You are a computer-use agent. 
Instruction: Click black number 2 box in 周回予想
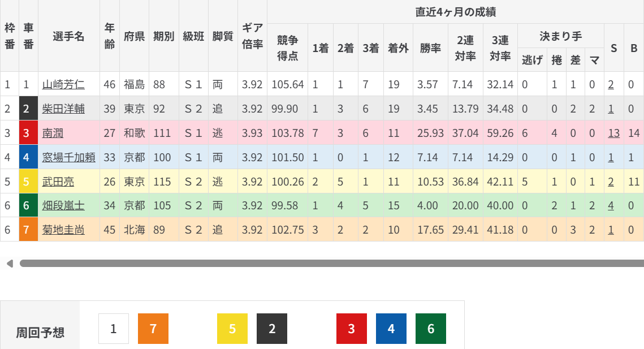pos(272,329)
